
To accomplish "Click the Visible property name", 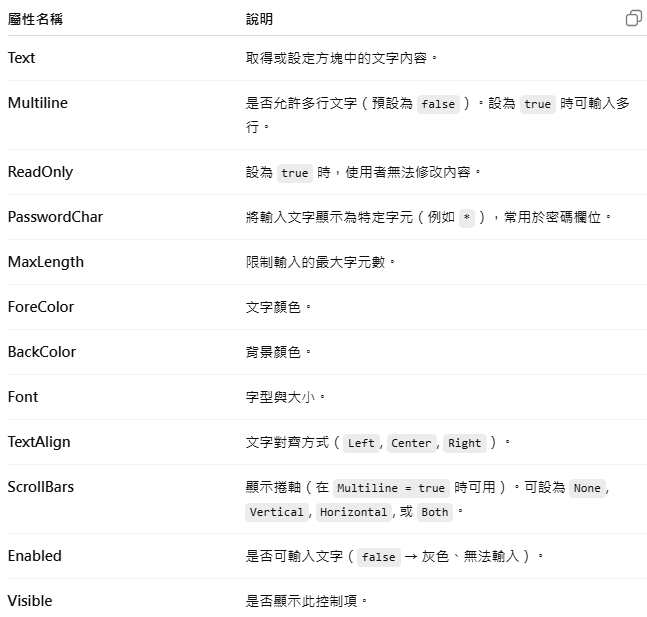I will [x=30, y=600].
